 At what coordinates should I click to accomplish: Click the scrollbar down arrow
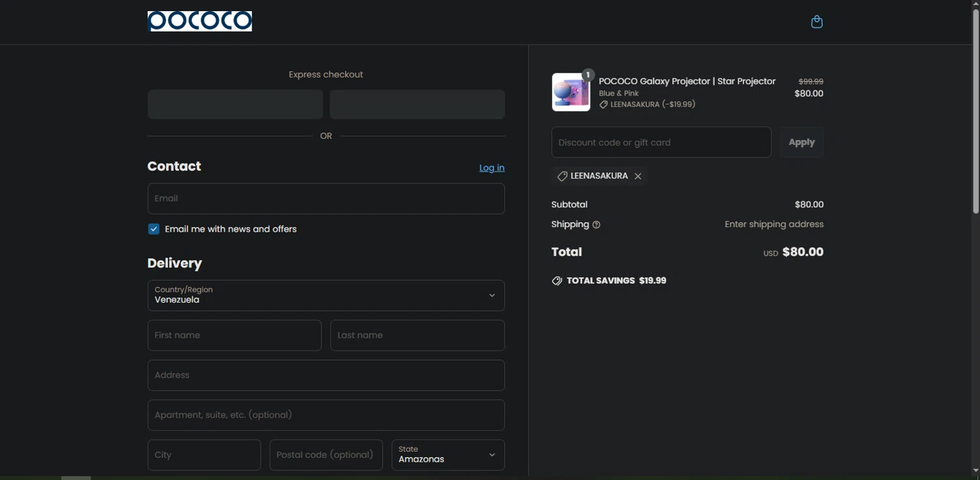pyautogui.click(x=975, y=471)
